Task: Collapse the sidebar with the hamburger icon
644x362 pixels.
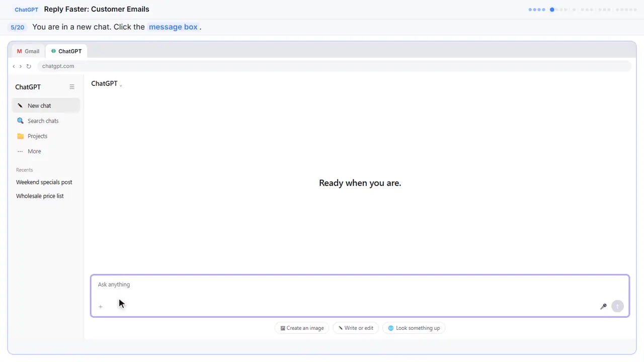Action: 72,87
